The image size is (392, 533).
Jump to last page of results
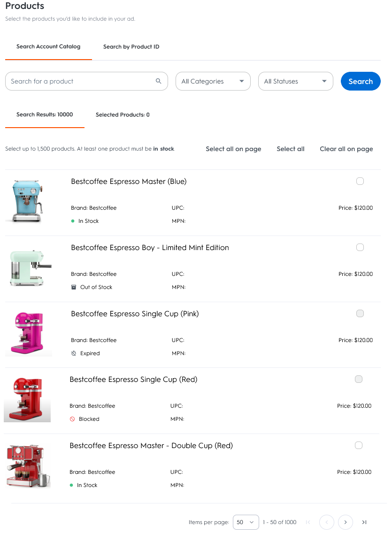click(364, 522)
